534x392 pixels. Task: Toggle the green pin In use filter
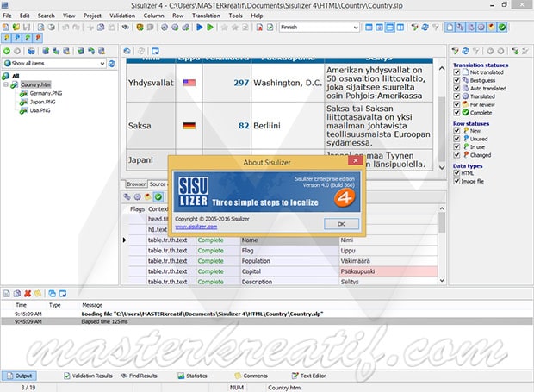pyautogui.click(x=28, y=37)
